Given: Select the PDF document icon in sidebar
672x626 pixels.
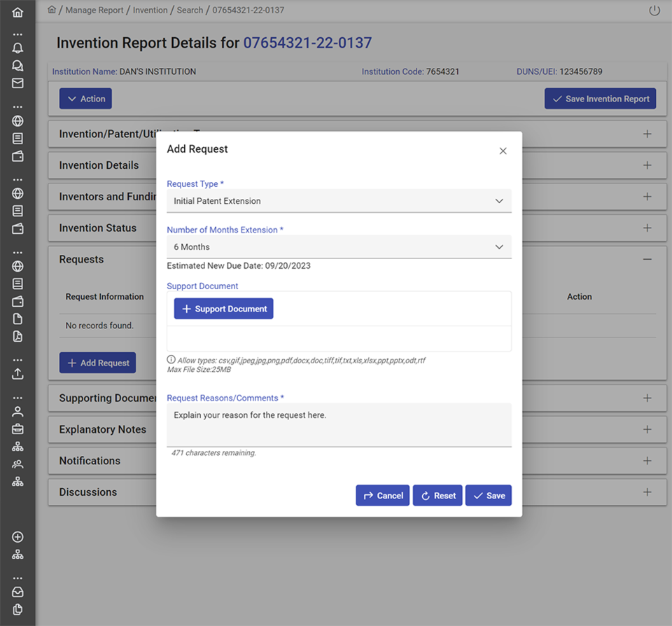Looking at the screenshot, I should tap(17, 337).
